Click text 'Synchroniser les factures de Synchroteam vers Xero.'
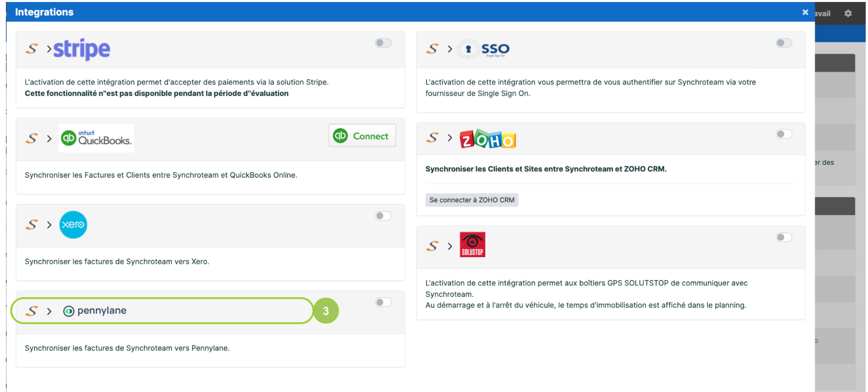868x392 pixels. [x=117, y=262]
